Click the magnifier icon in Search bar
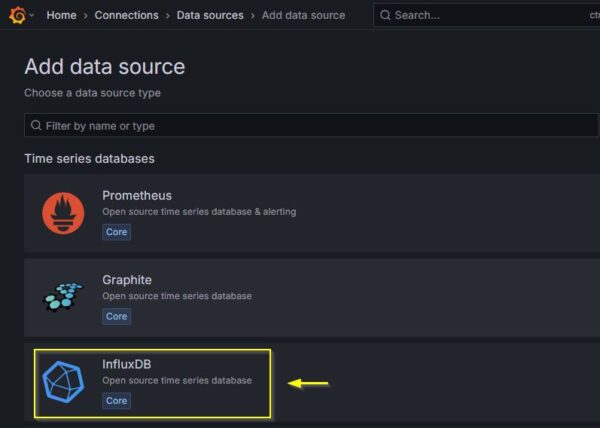This screenshot has width=600, height=428. [385, 15]
